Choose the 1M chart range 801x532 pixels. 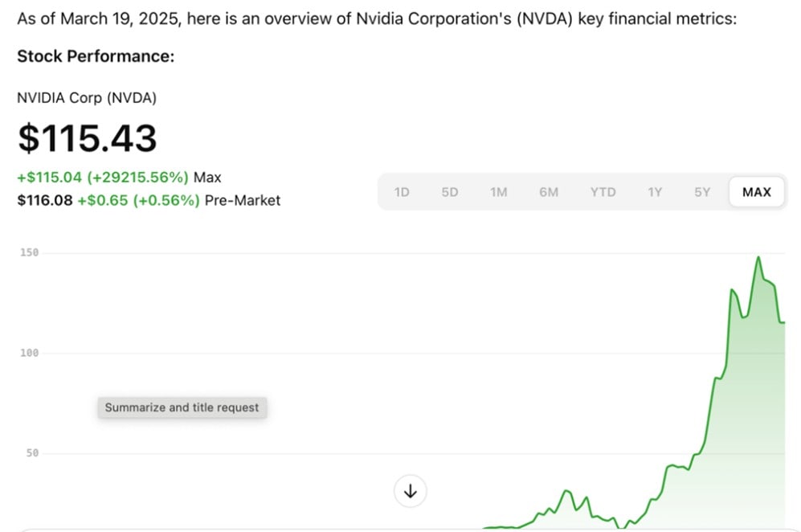tap(499, 192)
